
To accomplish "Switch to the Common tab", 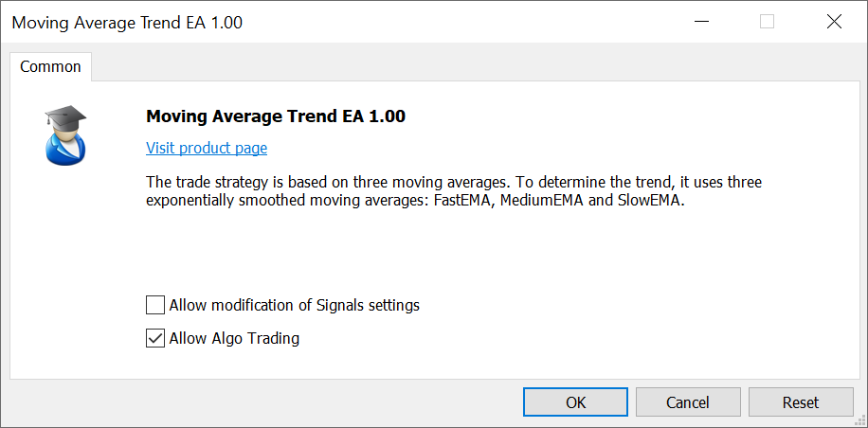I will [x=50, y=67].
